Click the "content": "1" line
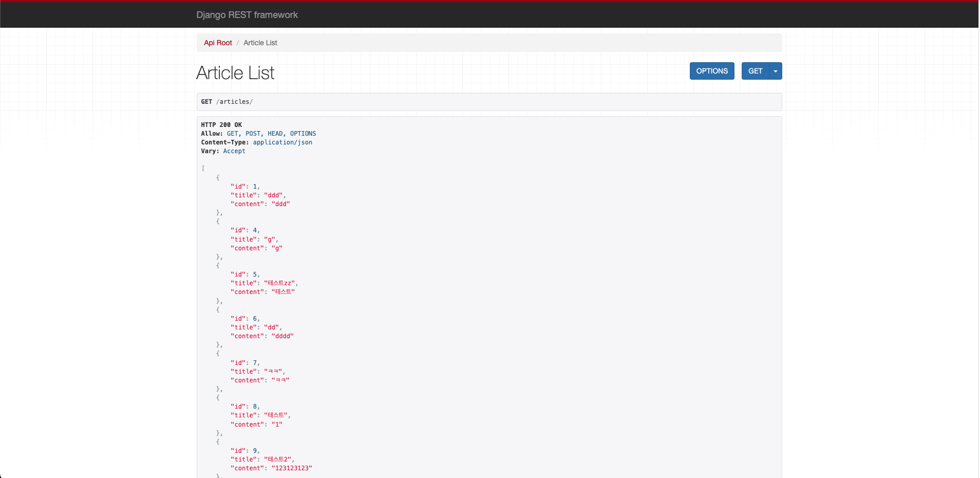The width and height of the screenshot is (980, 478). (257, 425)
